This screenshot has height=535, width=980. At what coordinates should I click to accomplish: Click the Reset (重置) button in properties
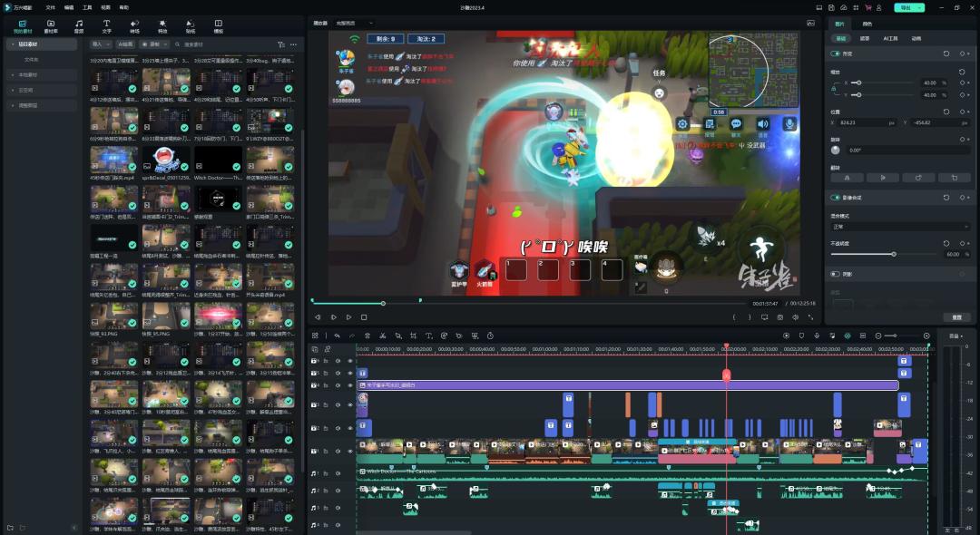[x=956, y=317]
